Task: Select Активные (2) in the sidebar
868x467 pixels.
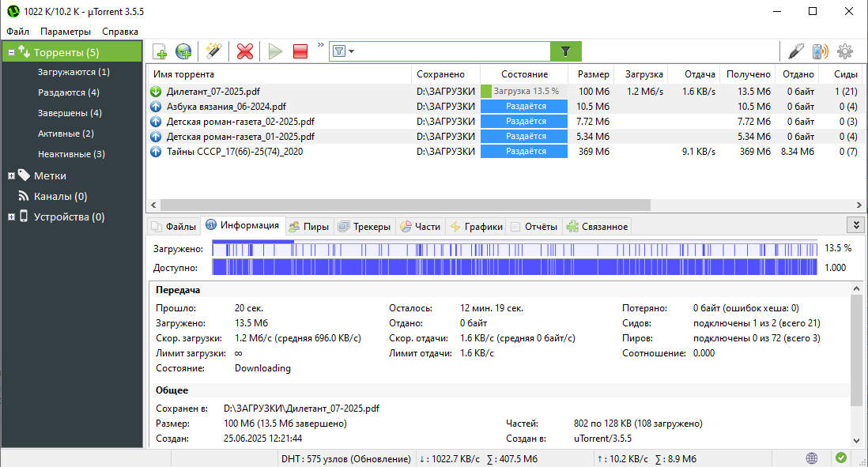Action: pos(66,134)
